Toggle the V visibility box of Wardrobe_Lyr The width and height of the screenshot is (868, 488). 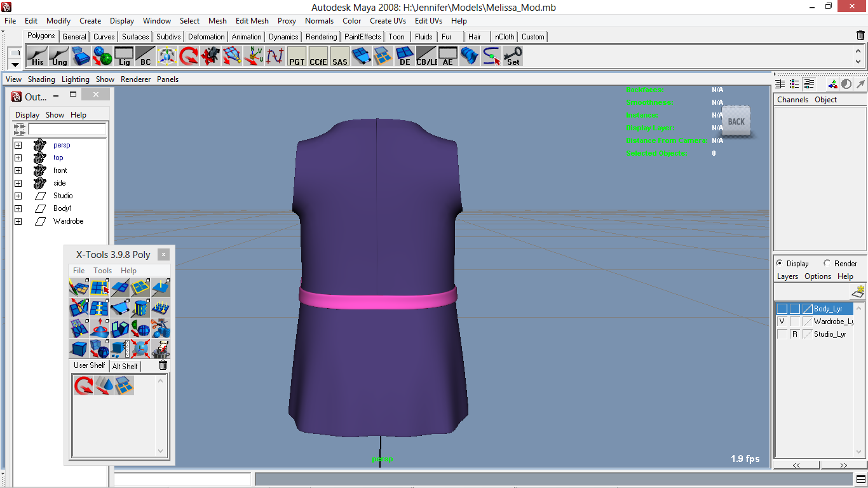coord(782,322)
